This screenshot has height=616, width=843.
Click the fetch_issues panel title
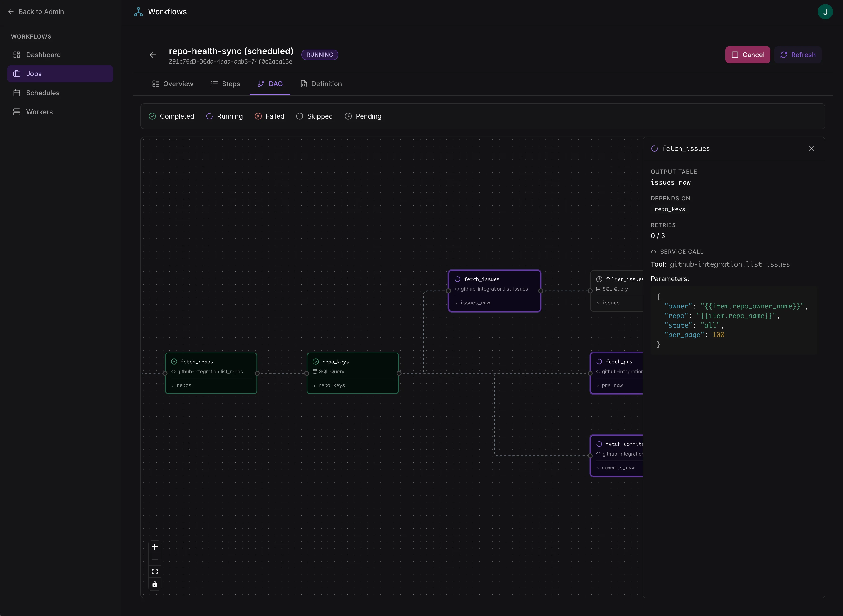(686, 149)
